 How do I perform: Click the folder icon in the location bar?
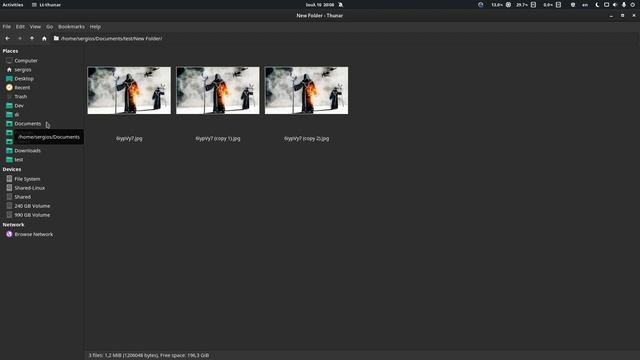tap(56, 38)
